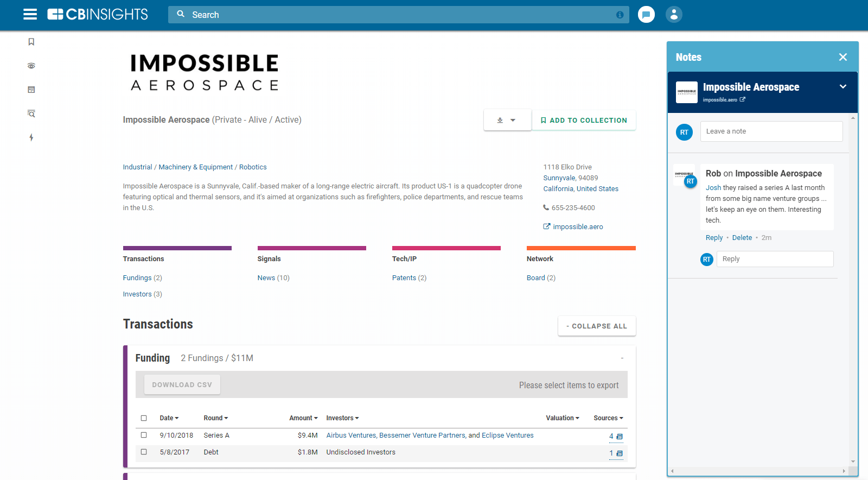Sort fundings by Amount column
This screenshot has width=868, height=480.
[303, 418]
